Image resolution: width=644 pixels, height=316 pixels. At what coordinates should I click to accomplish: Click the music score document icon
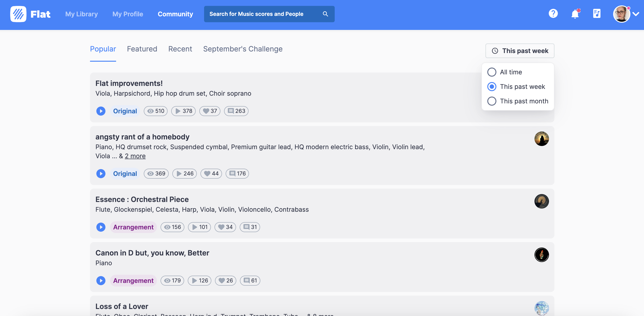[597, 14]
